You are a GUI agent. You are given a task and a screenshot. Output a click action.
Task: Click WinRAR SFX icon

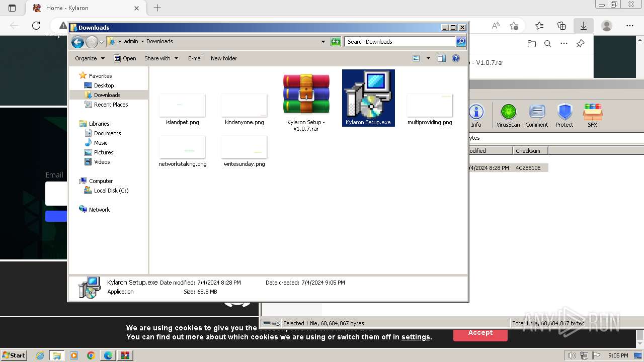coord(593,115)
